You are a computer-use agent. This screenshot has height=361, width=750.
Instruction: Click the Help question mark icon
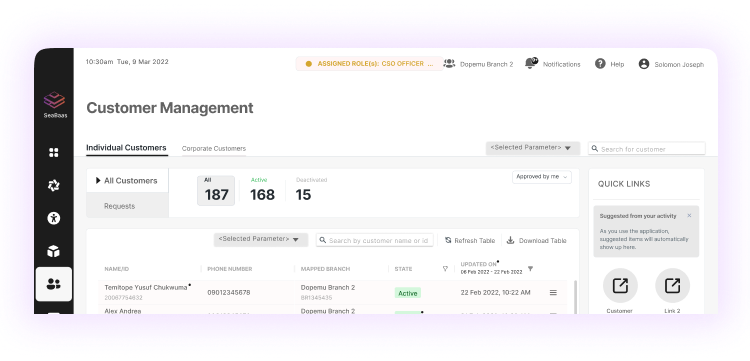click(600, 64)
